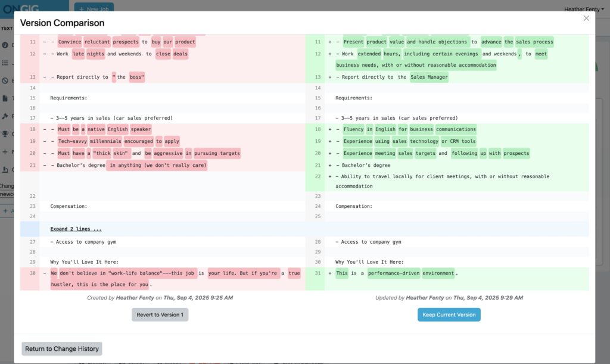Click 'native' in removed line 18
Screen dimensions: 610x364
coord(96,129)
